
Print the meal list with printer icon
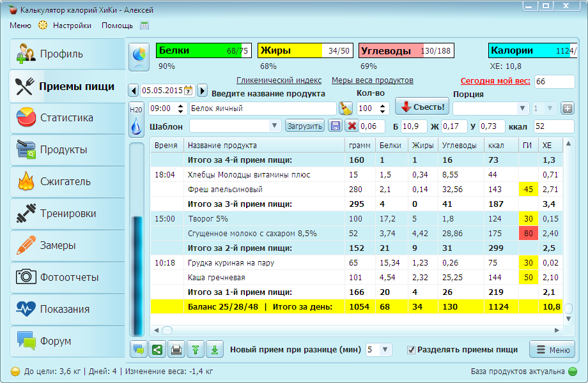click(176, 349)
